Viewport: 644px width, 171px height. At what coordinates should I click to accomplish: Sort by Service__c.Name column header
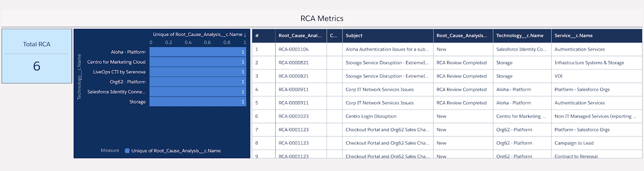tap(597, 36)
